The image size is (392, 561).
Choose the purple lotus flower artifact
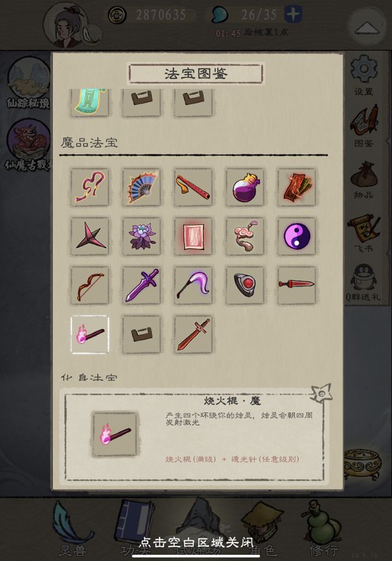click(x=141, y=236)
